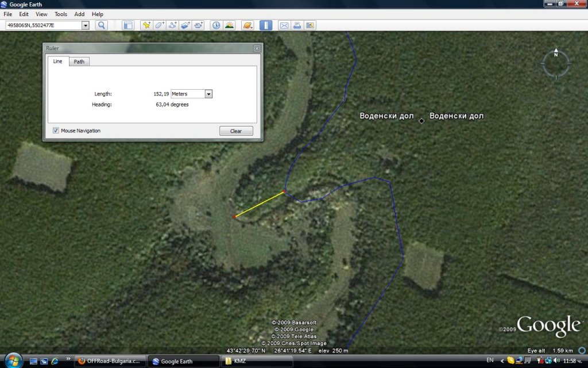Viewport: 588px width, 368px height.
Task: Click the network icon in the system tray
Action: 548,361
